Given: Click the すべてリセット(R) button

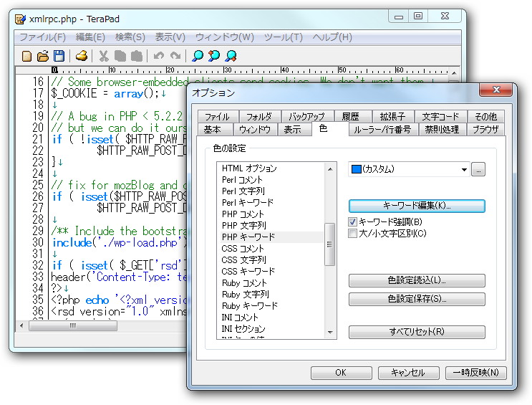Looking at the screenshot, I should pyautogui.click(x=417, y=332).
